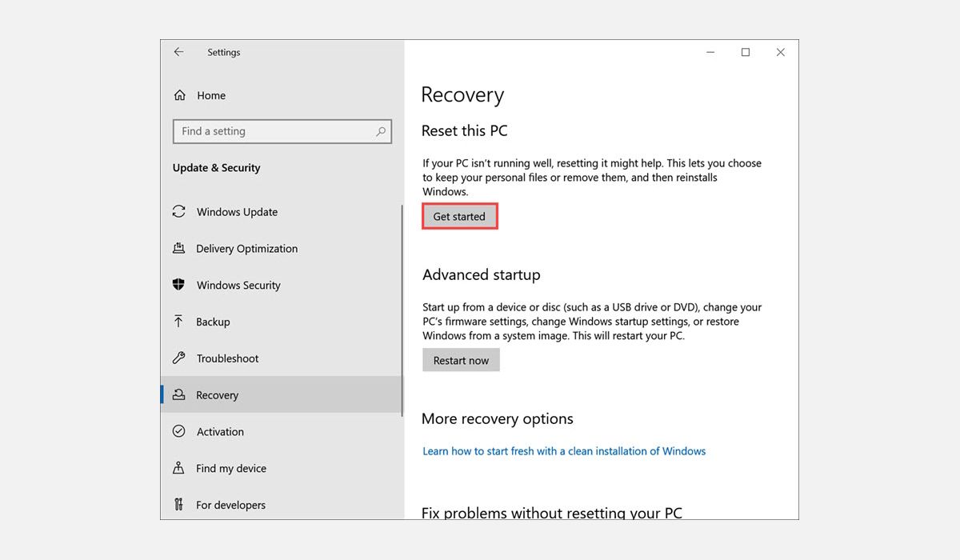Screen dimensions: 960x560
Task: Select the Activation checkmark icon
Action: click(x=179, y=431)
